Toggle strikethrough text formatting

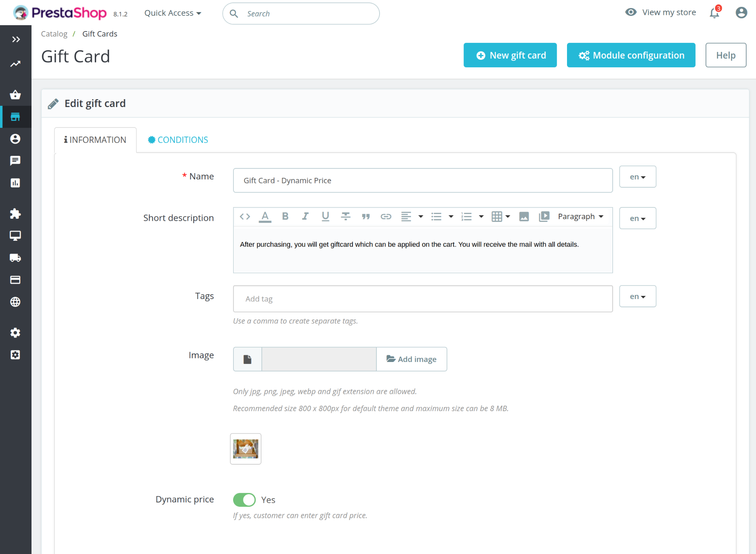[x=346, y=216]
